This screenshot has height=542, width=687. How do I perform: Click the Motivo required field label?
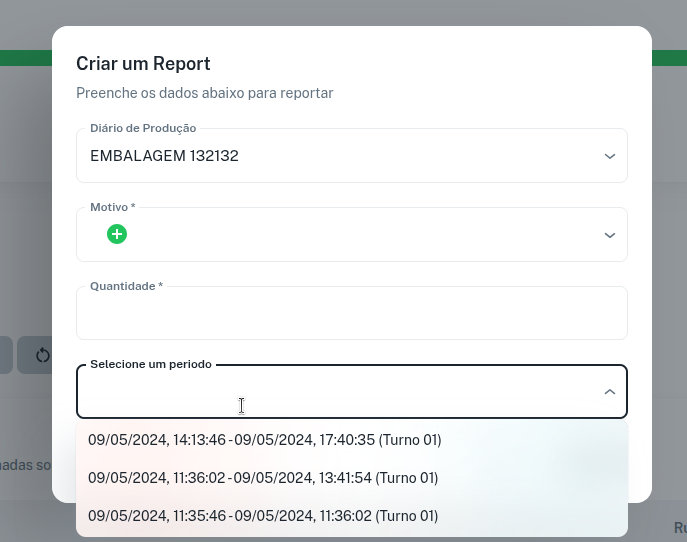coord(112,207)
